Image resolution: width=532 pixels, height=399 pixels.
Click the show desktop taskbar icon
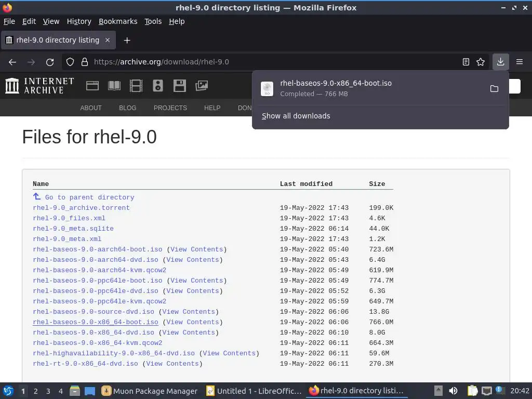[x=89, y=391]
